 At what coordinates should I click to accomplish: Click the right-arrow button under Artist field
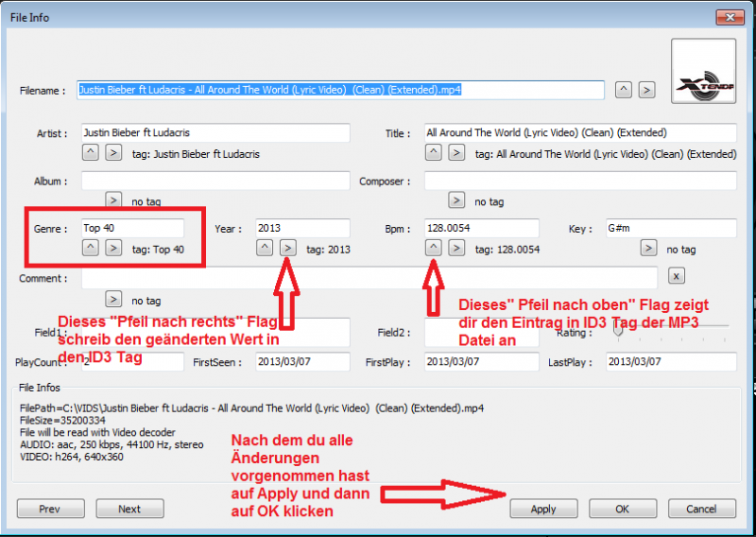pos(113,152)
